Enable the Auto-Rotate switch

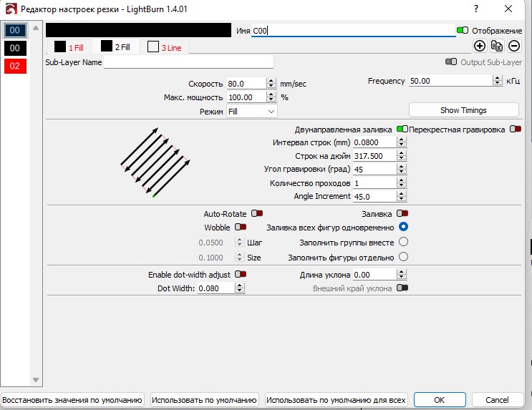tap(257, 213)
